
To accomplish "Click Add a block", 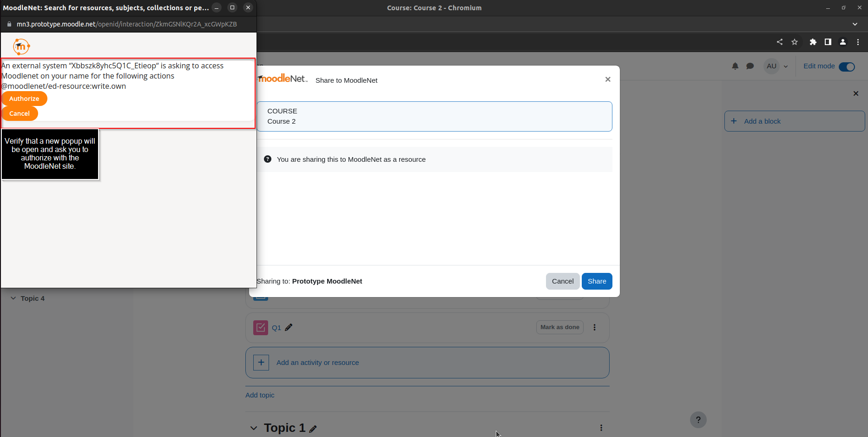I will 795,121.
